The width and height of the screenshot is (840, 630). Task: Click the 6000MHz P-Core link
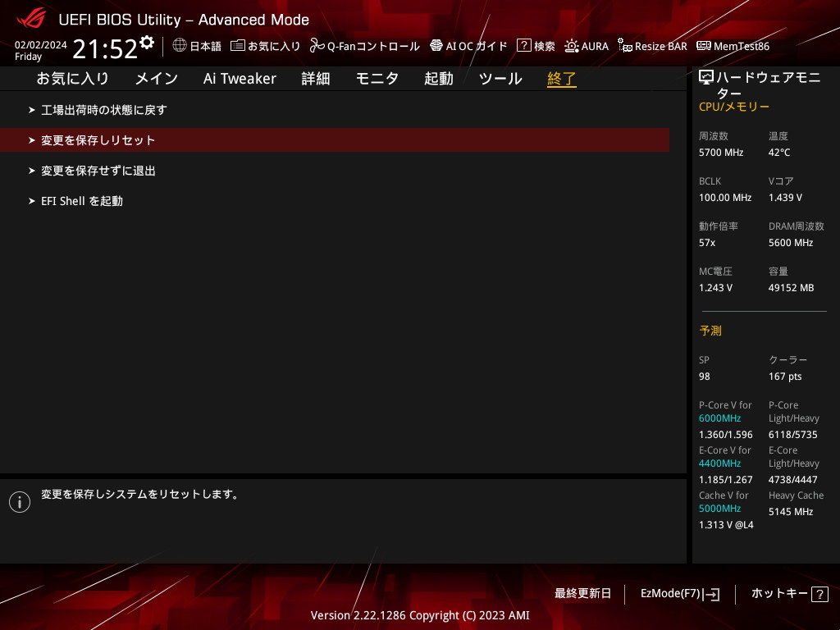point(720,418)
